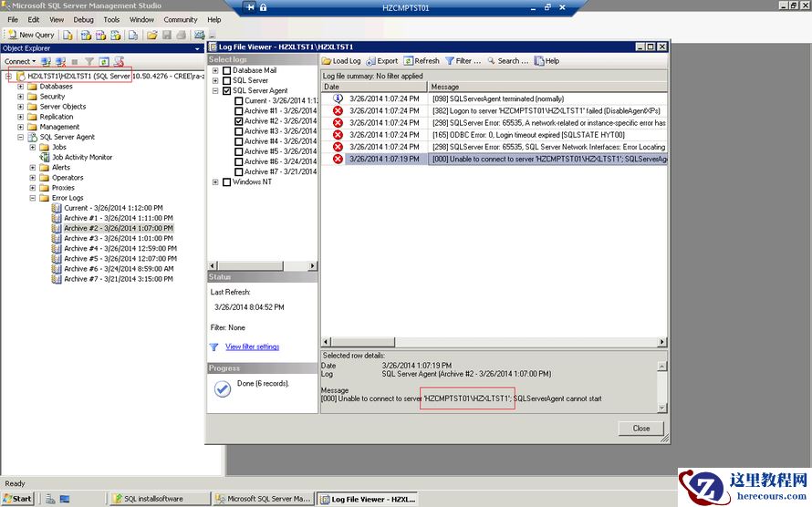Open the Edit menu
Viewport: 812px width, 507px height.
coord(34,20)
